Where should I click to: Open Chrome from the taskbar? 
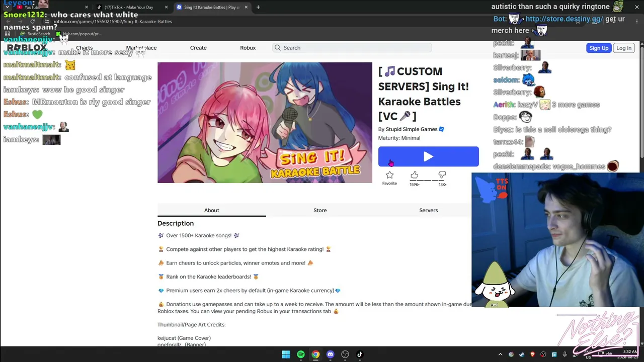tap(315, 354)
